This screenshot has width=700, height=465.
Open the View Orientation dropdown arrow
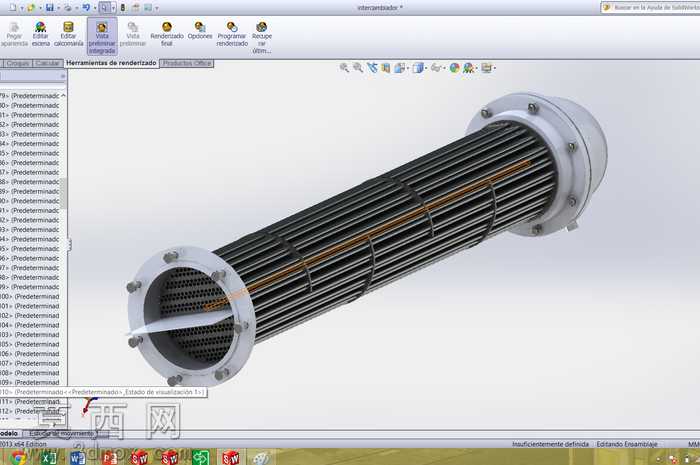pos(408,68)
